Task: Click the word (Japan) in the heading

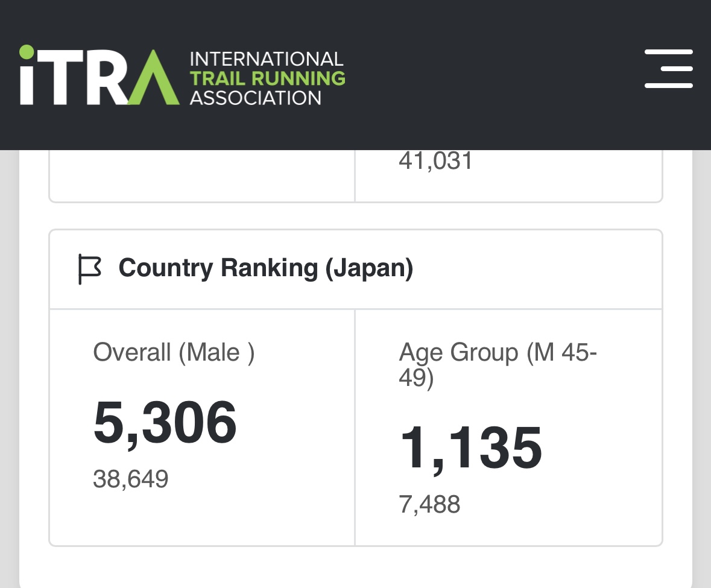Action: pyautogui.click(x=369, y=268)
